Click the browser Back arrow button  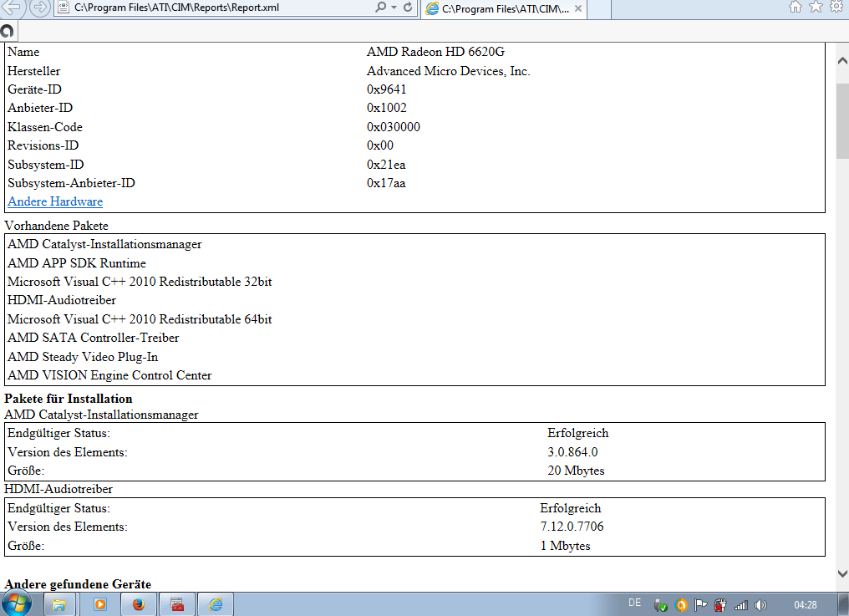coord(13,8)
